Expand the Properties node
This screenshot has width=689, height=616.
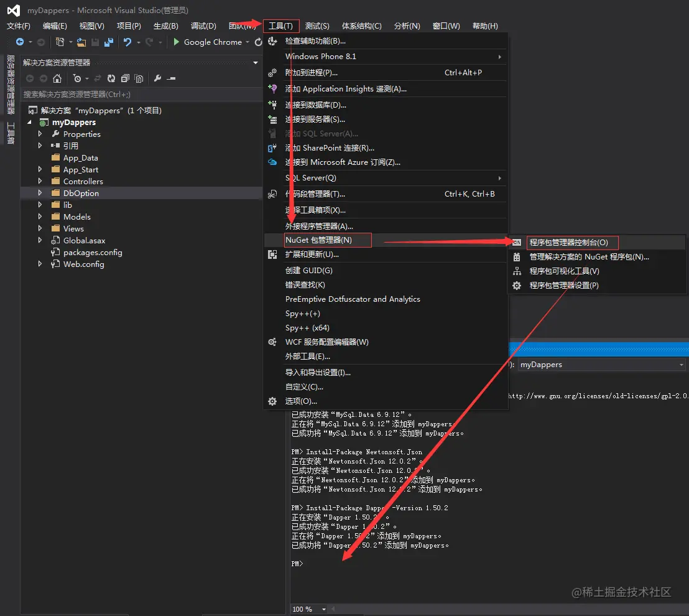point(40,134)
